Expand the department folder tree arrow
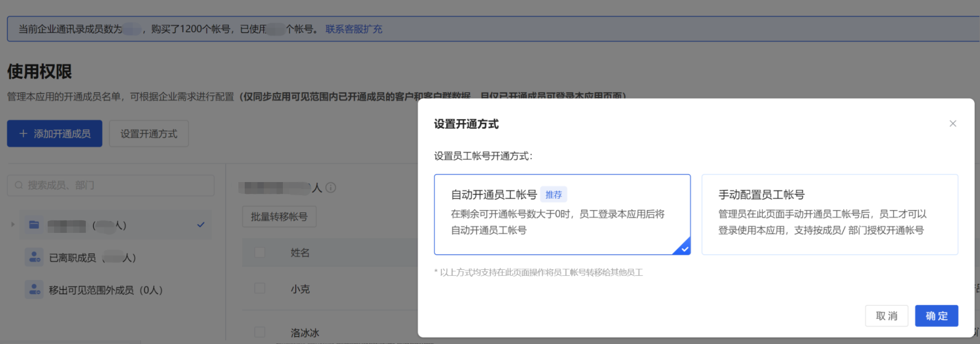The image size is (980, 344). (x=13, y=224)
